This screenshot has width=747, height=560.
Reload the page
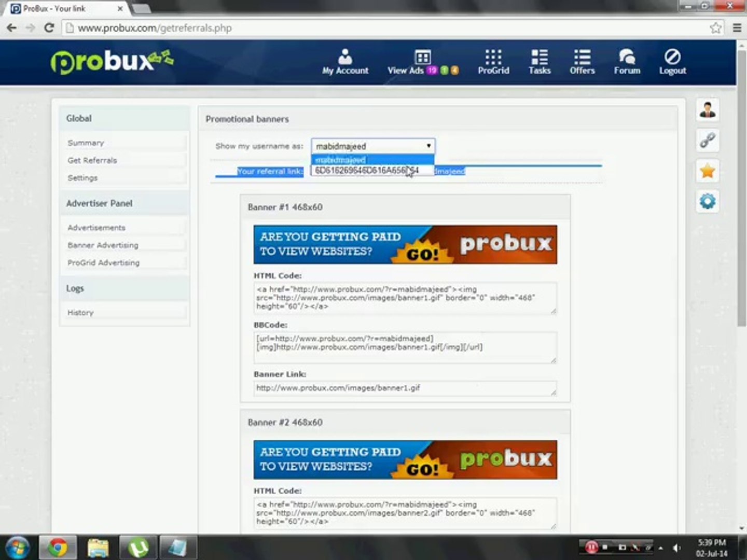click(49, 28)
